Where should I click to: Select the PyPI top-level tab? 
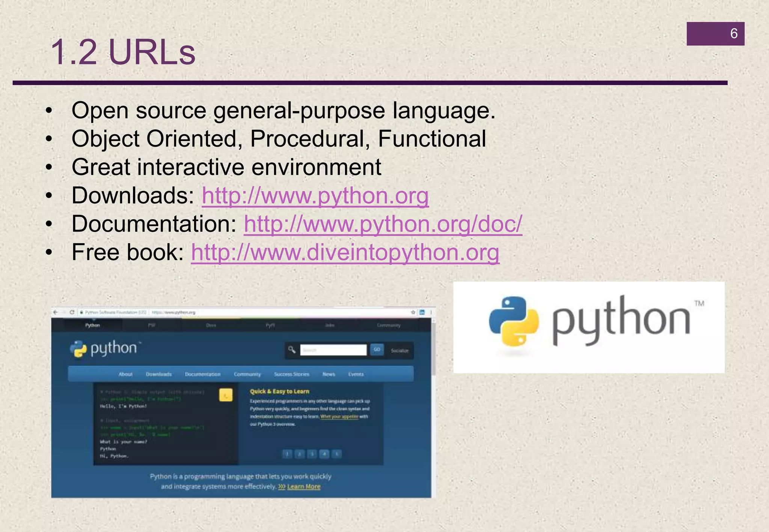(x=270, y=325)
